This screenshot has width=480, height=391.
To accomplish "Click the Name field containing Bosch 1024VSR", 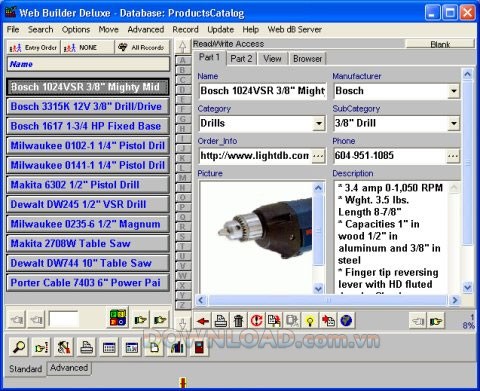I will click(x=262, y=91).
